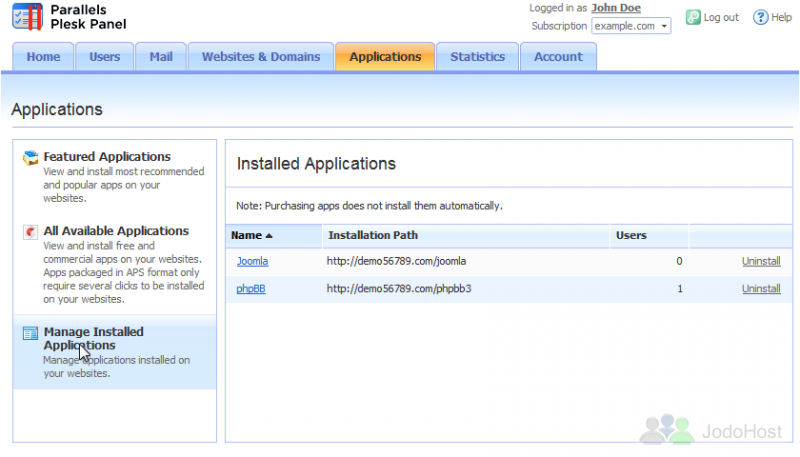Click the Joomla users count 0
This screenshot has height=457, width=800.
pos(679,261)
